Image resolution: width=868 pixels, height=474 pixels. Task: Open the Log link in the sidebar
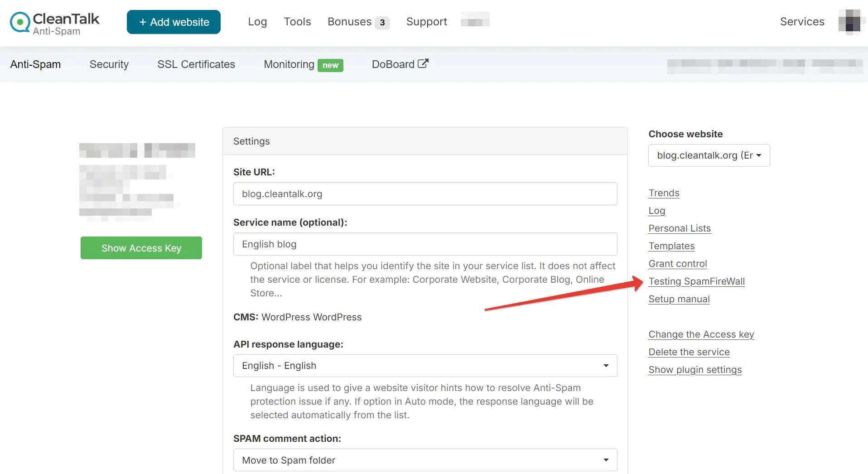656,211
